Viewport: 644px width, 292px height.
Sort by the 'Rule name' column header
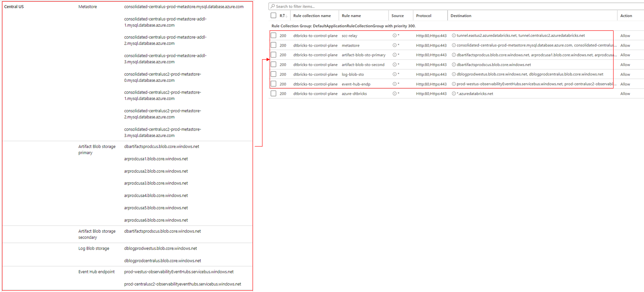pyautogui.click(x=351, y=16)
